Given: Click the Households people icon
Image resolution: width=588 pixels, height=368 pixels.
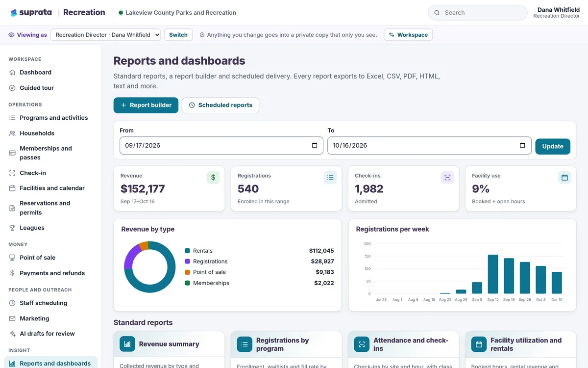Looking at the screenshot, I should (x=12, y=133).
